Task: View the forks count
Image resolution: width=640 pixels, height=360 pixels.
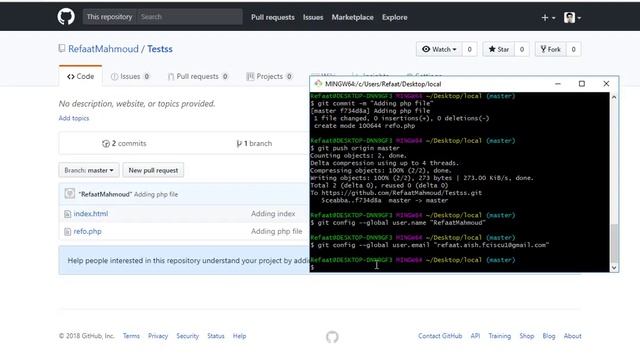Action: tap(573, 49)
